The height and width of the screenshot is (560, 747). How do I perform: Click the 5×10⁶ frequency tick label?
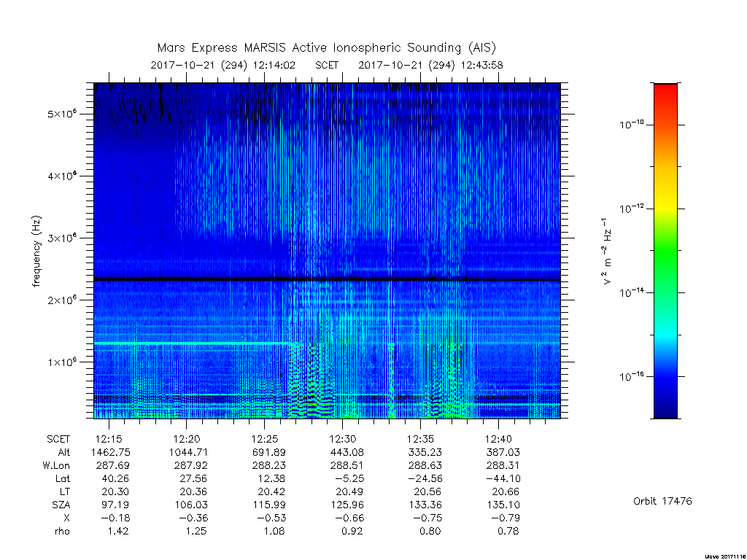pos(61,114)
